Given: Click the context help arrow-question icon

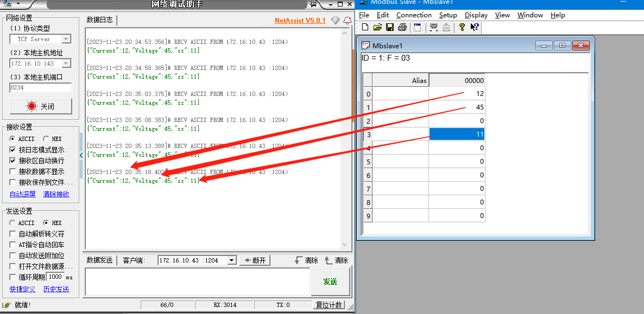Looking at the screenshot, I should point(475,27).
